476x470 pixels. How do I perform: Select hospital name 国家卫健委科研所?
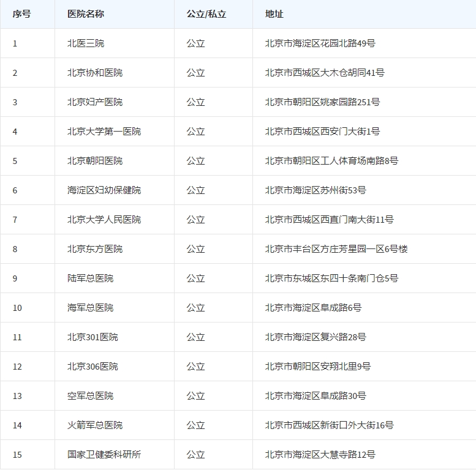(x=104, y=455)
